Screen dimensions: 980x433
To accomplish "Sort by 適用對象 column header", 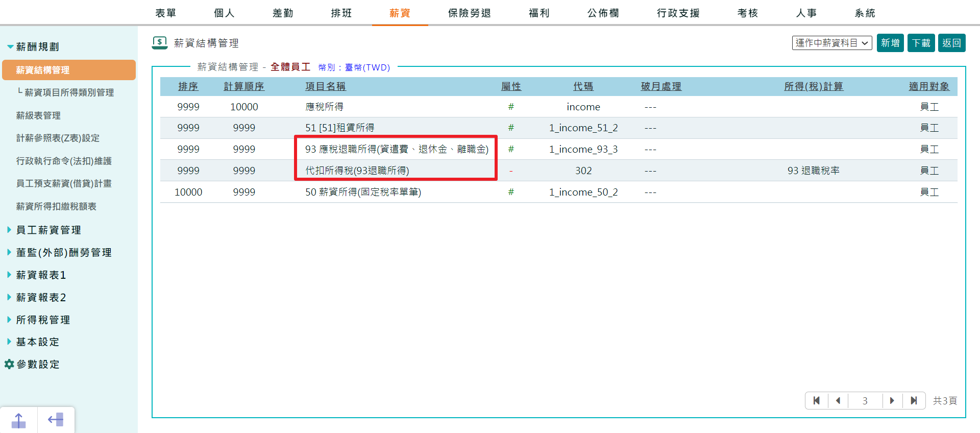I will [x=929, y=86].
